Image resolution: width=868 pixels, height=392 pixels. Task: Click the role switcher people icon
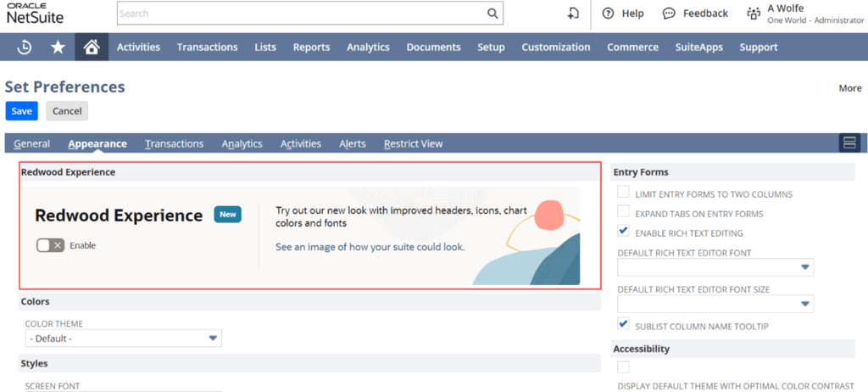coord(754,14)
